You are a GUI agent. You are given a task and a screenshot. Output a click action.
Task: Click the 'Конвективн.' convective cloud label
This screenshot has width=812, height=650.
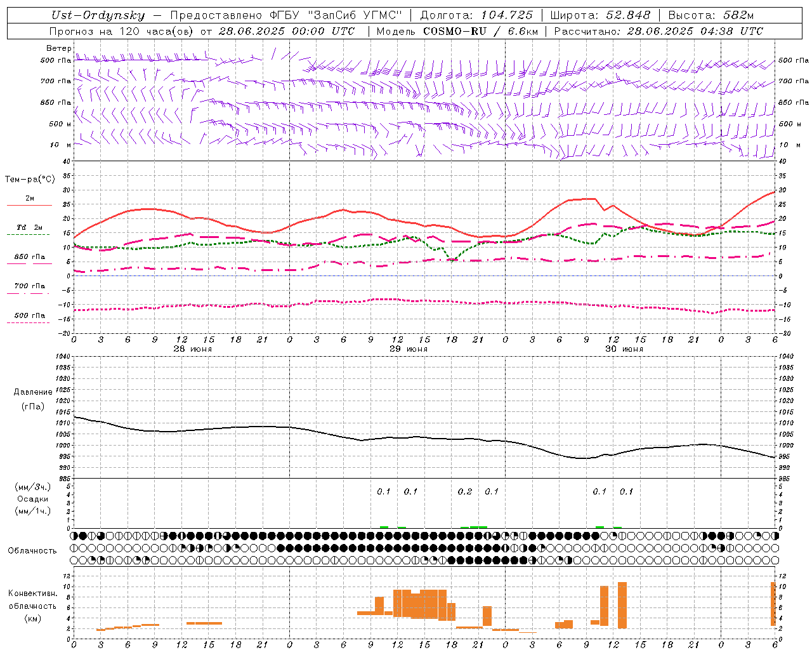coord(33,594)
